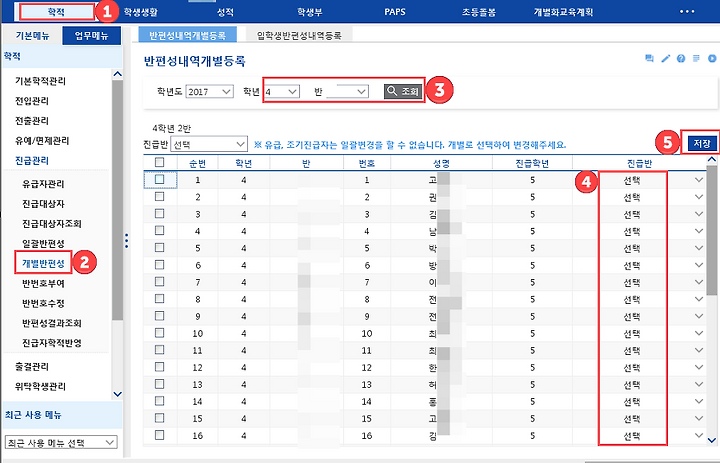Click the 조회 search button
The image size is (720, 463).
[x=403, y=91]
